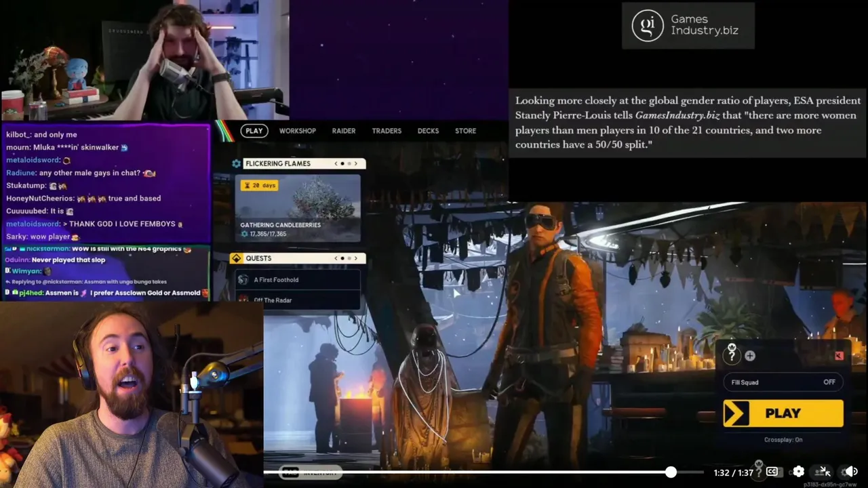This screenshot has width=868, height=488.
Task: Open the video player settings gear
Action: pyautogui.click(x=798, y=472)
